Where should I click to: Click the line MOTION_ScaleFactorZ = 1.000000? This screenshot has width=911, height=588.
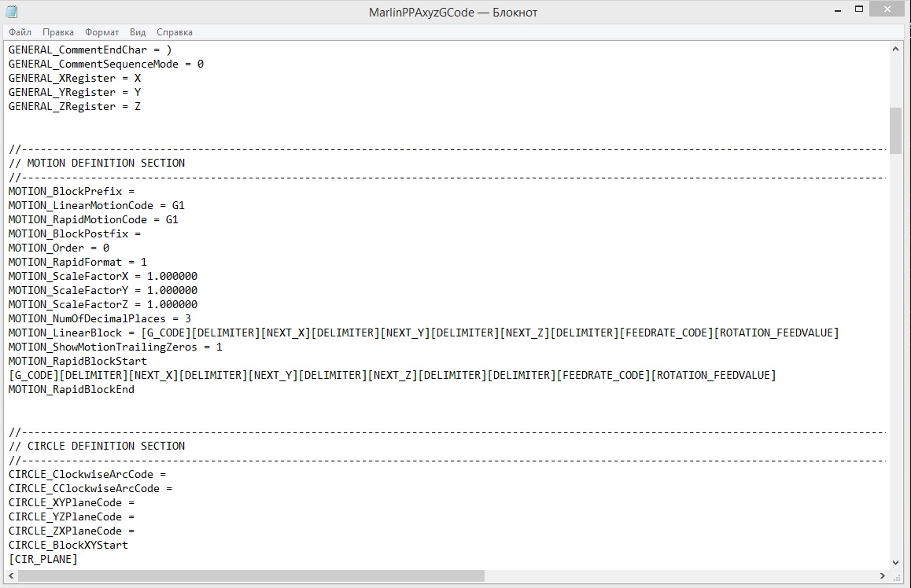(103, 305)
